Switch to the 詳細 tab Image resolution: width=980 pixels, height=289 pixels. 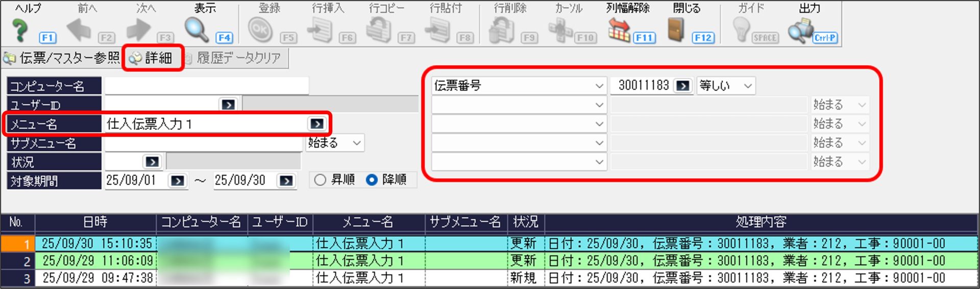pos(152,58)
